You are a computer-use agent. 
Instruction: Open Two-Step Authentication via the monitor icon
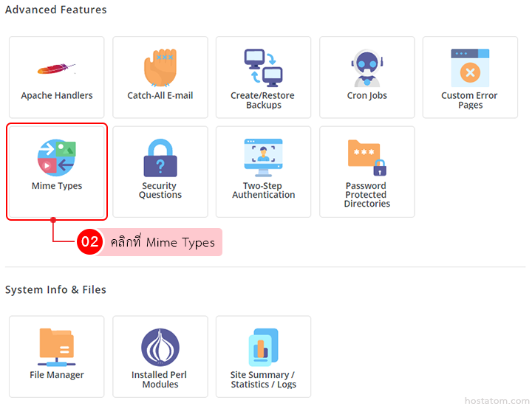coord(264,158)
